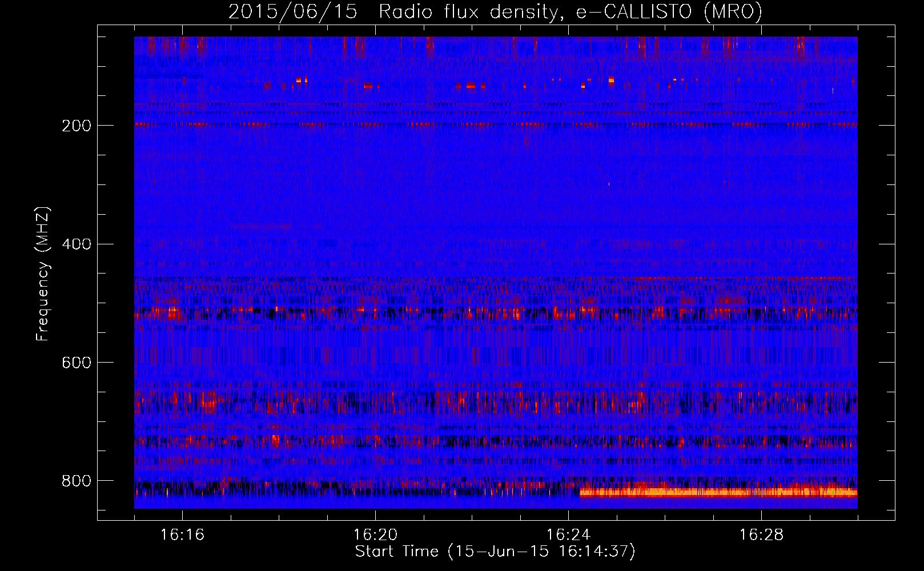924x571 pixels.
Task: Click the "Frequency (MHZ)" y-axis label
Action: point(42,274)
